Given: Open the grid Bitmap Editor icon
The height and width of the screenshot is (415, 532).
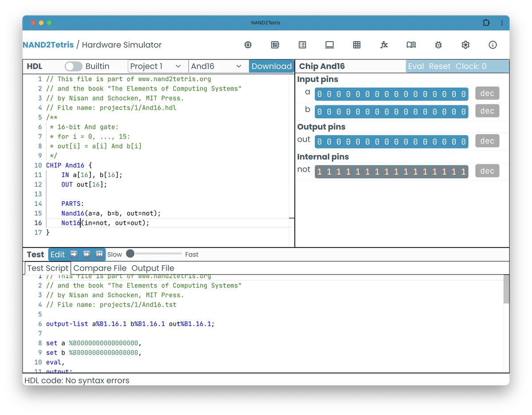Looking at the screenshot, I should (357, 45).
